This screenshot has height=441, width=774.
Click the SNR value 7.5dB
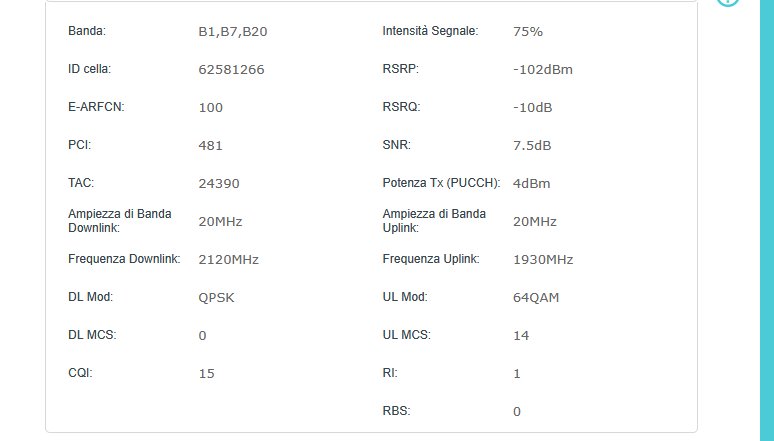[x=531, y=146]
